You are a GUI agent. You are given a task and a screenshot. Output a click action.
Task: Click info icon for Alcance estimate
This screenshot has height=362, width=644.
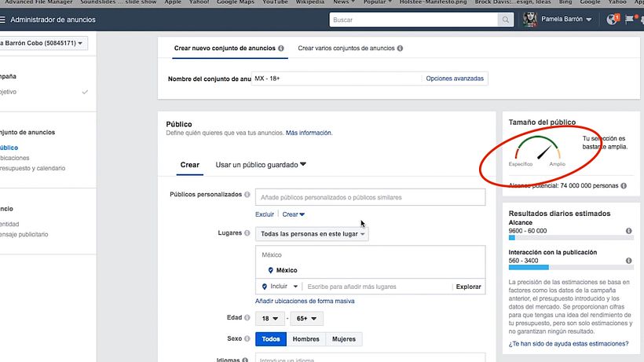[629, 231]
